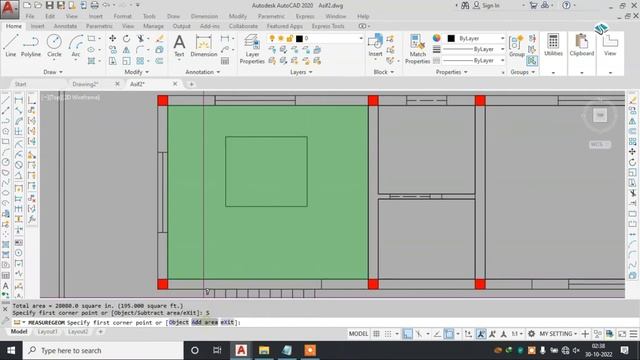This screenshot has width=640, height=360.
Task: Click the eXit command option
Action: (x=227, y=322)
